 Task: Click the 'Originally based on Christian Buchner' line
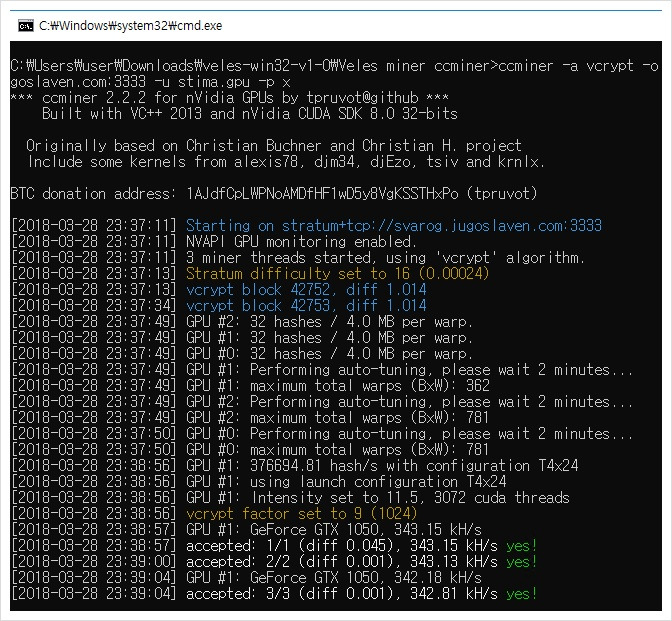coord(273,146)
